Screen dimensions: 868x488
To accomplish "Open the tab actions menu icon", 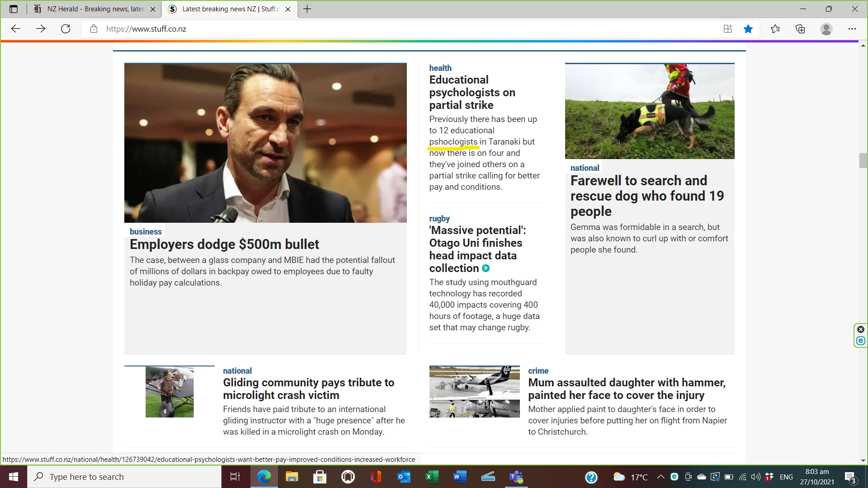I will coord(14,9).
